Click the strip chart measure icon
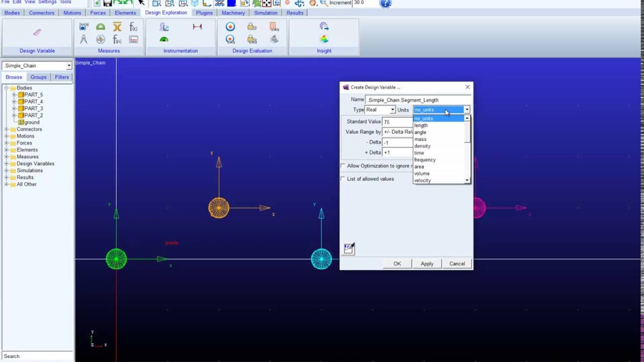Screen dimensions: 644x362 133,39
